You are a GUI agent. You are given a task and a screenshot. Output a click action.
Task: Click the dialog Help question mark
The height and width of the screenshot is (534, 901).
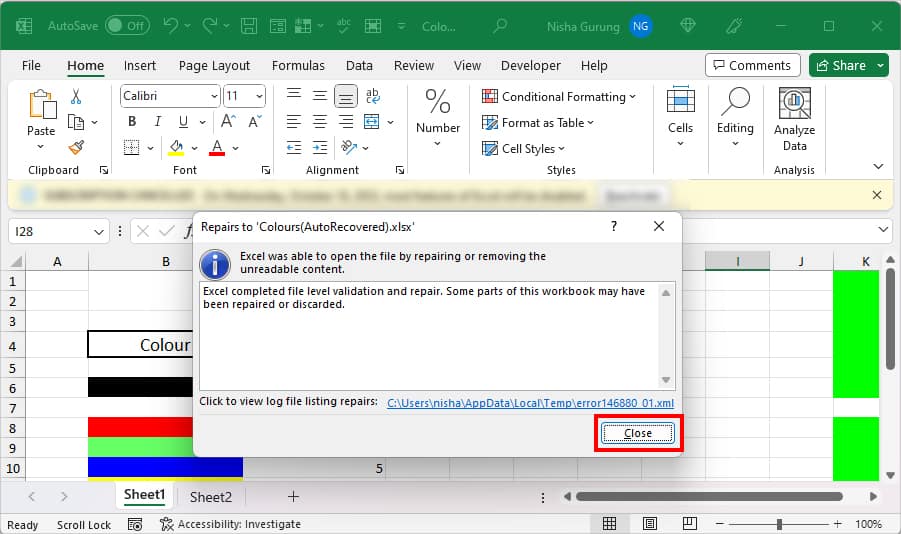614,226
